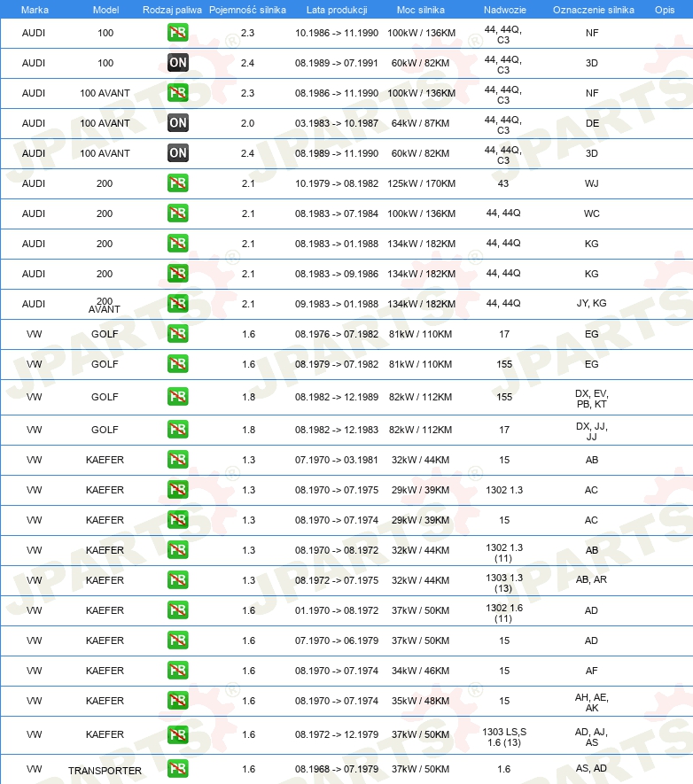This screenshot has height=784, width=693.
Task: Click engine codes AB, AR
Action: tap(591, 579)
